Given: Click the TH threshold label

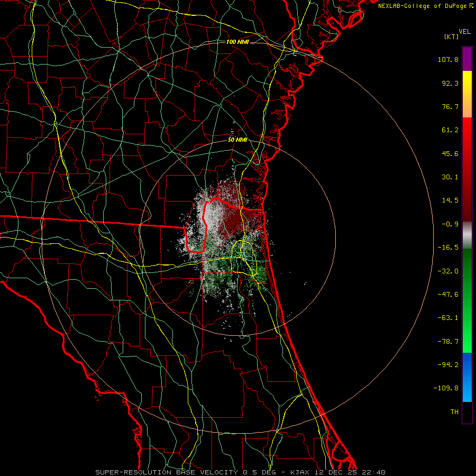Looking at the screenshot, I should (454, 412).
